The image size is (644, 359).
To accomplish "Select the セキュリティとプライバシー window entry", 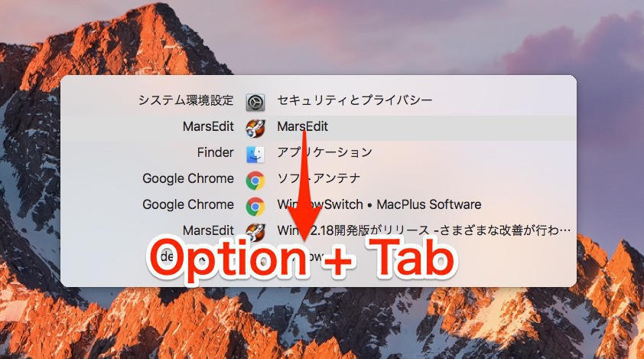I will pos(354,100).
